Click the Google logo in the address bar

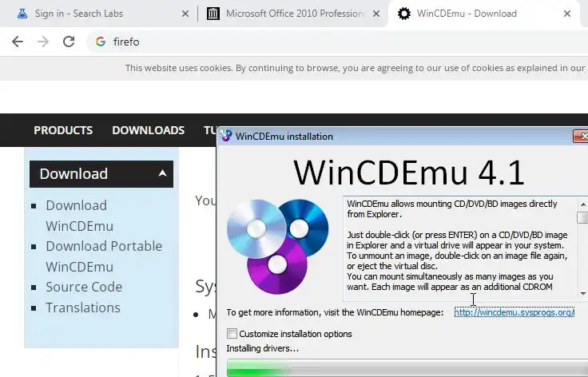101,42
